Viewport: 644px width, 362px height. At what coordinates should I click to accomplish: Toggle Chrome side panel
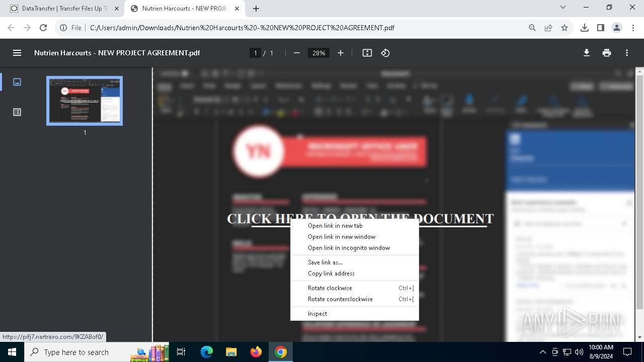click(601, 28)
